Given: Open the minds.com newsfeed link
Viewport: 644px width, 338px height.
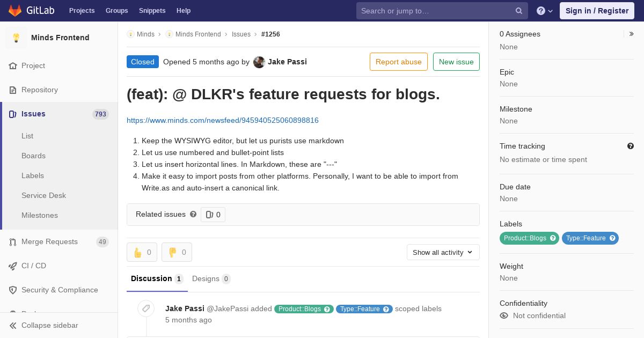Looking at the screenshot, I should 223,120.
